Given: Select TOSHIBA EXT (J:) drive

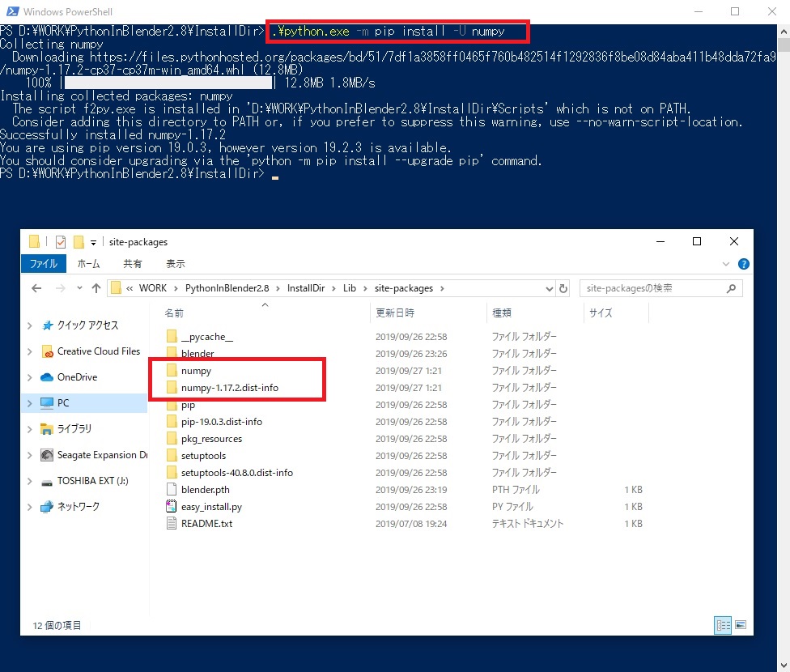Looking at the screenshot, I should coord(93,480).
